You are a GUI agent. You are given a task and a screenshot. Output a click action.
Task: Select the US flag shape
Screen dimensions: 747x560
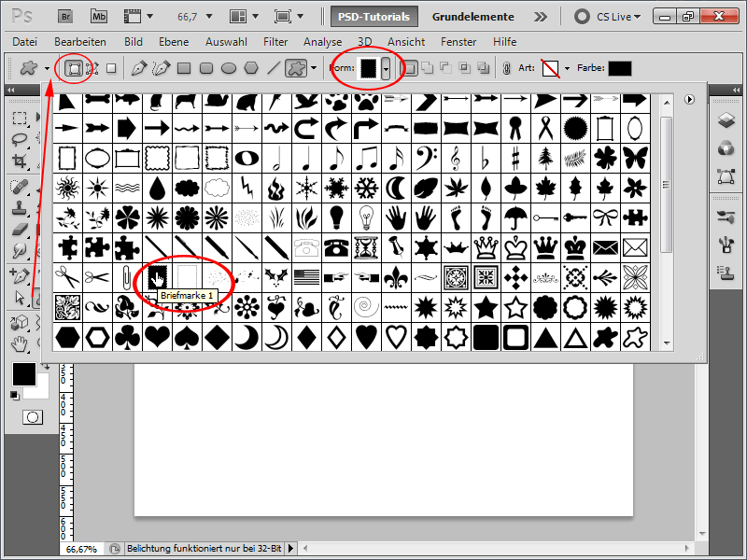pyautogui.click(x=306, y=277)
